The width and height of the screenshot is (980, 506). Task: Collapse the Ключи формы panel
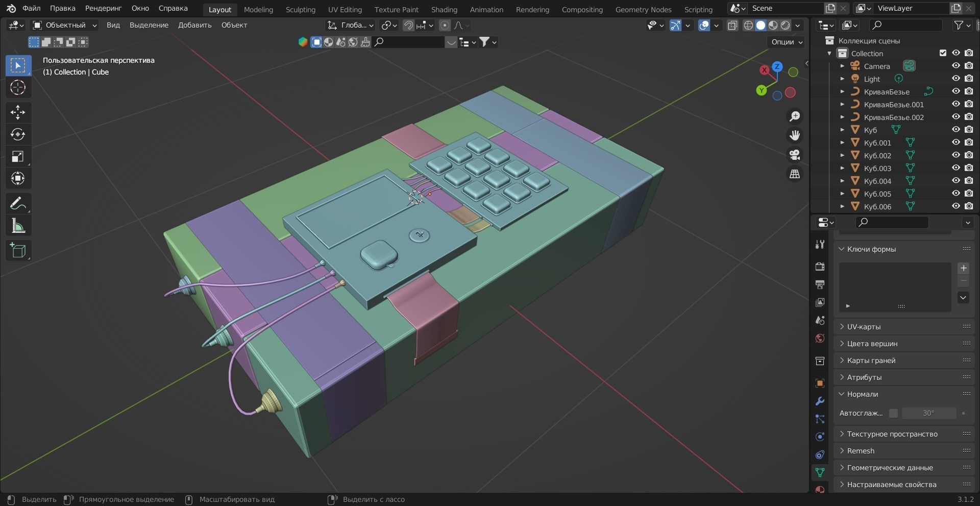(903, 249)
